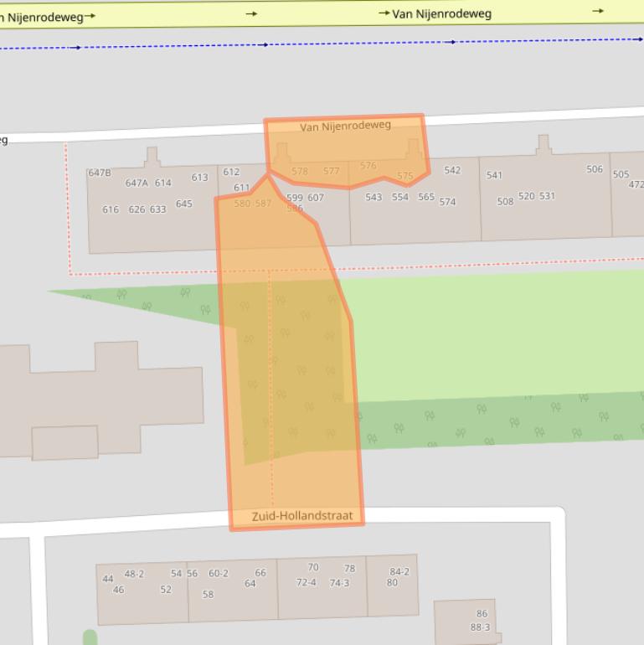Click house number 580-587
Screen dimensions: 644x645
point(253,204)
